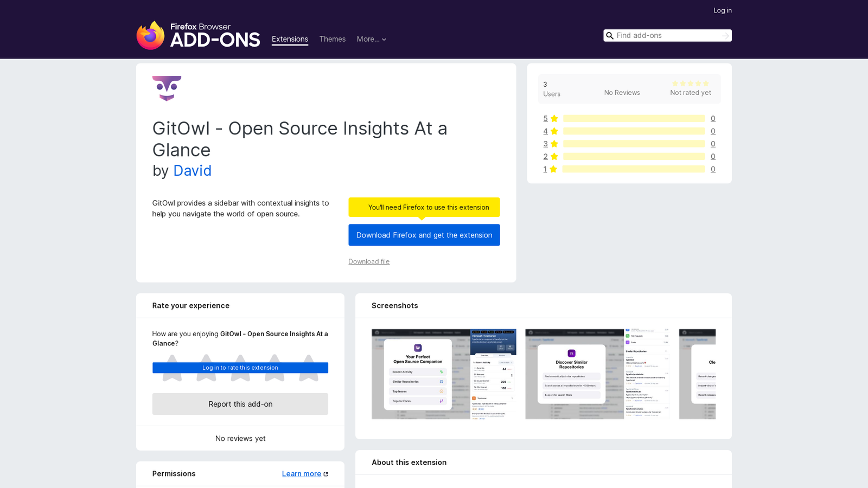Click the Rate your experience heading
This screenshot has width=868, height=488.
coord(191,306)
